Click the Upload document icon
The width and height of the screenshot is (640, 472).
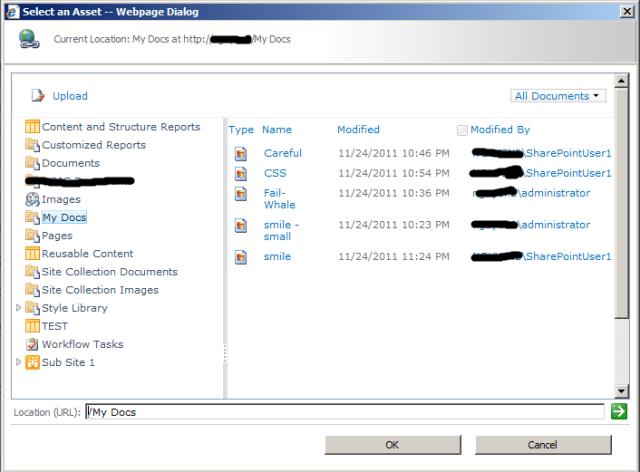pos(38,96)
